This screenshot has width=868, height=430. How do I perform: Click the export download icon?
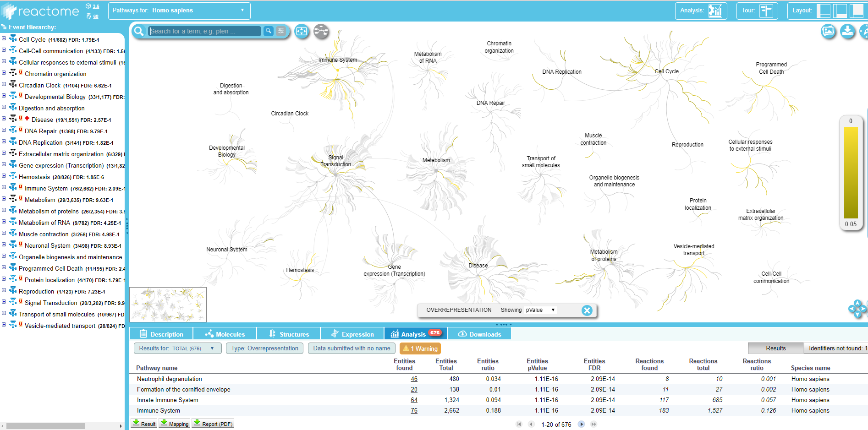(848, 31)
